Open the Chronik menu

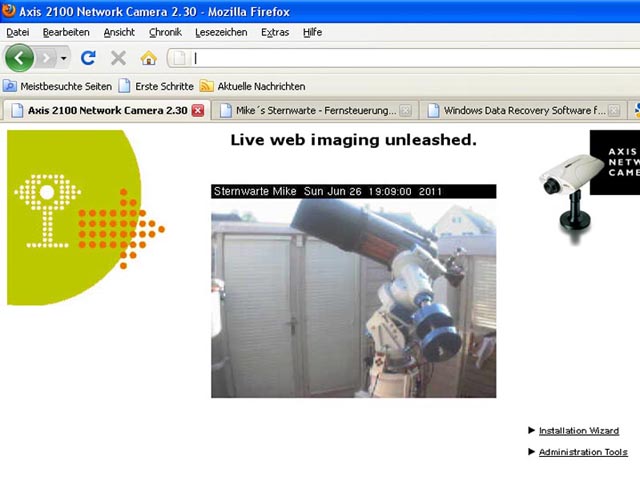pos(165,32)
